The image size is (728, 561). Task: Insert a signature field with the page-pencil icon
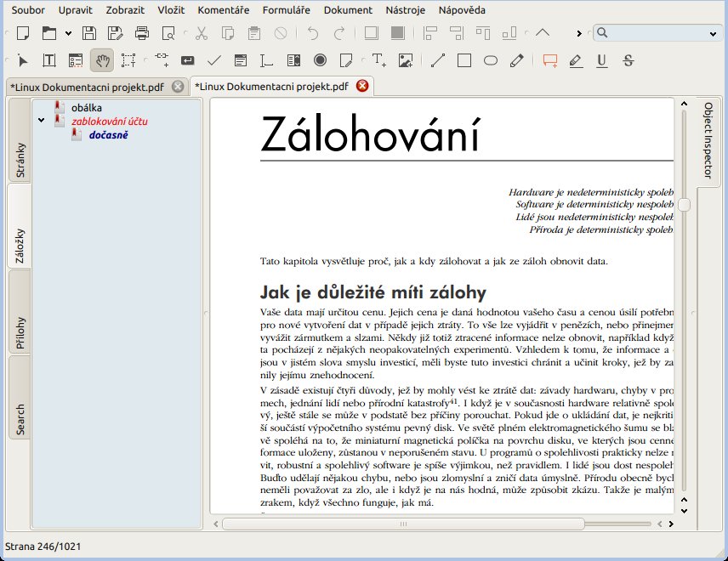pyautogui.click(x=346, y=60)
